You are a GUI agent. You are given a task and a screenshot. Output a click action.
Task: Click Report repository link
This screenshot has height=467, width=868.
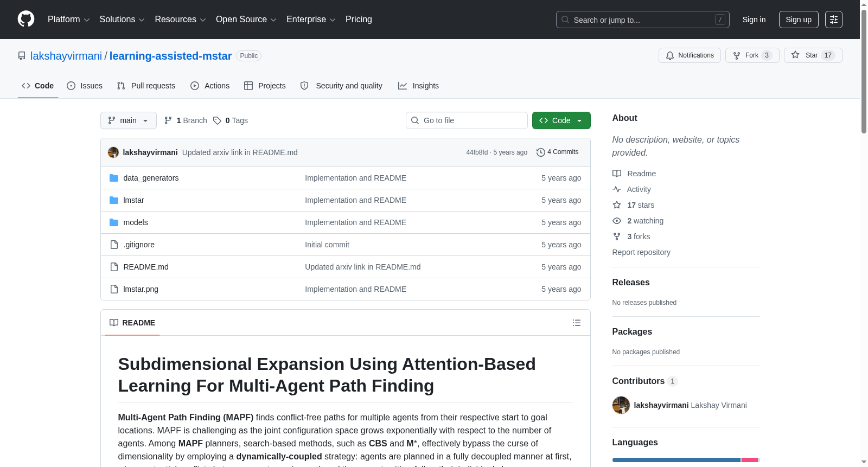coord(641,252)
